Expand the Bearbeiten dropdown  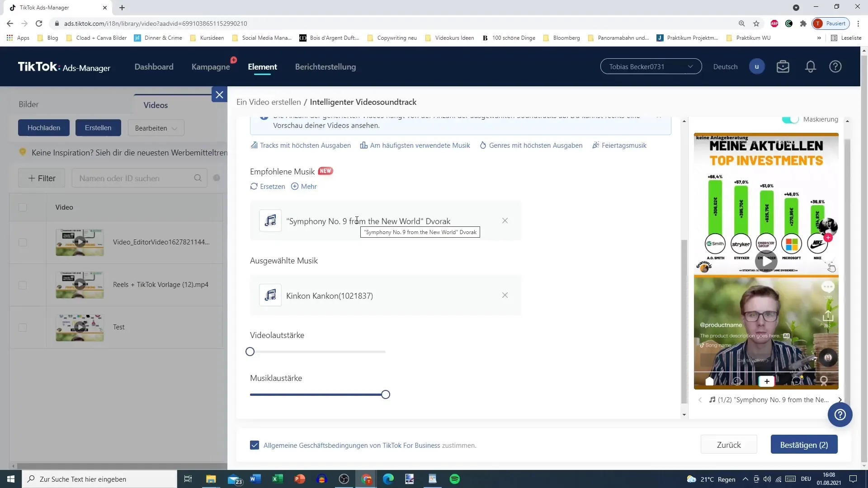pos(156,128)
